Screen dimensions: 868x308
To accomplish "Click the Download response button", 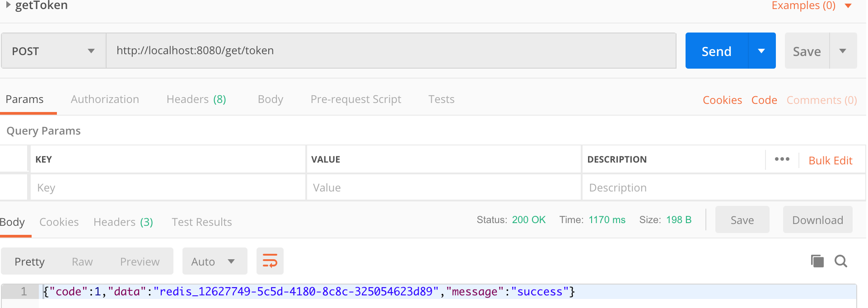I will point(817,220).
